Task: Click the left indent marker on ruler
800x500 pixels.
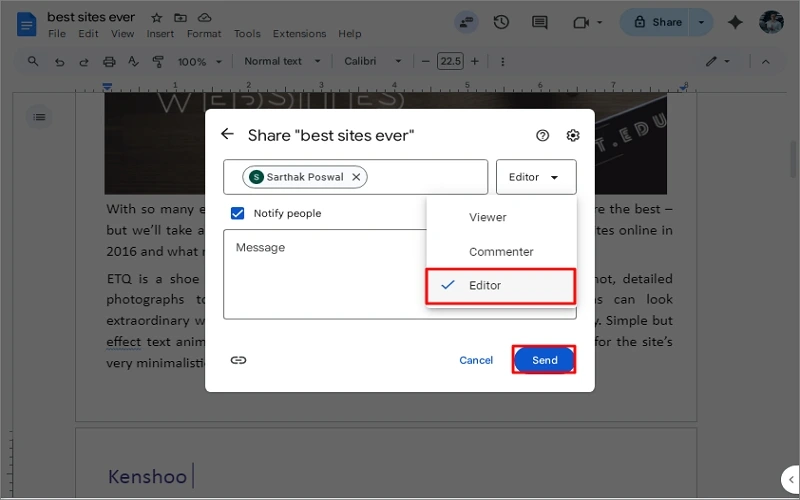Action: click(107, 88)
